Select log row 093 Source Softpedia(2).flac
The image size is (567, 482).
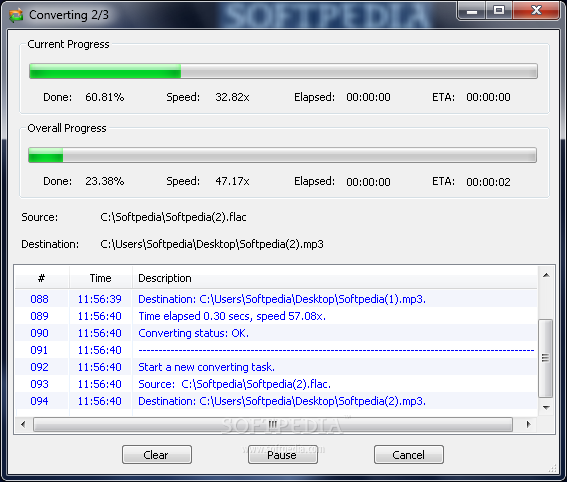click(276, 384)
